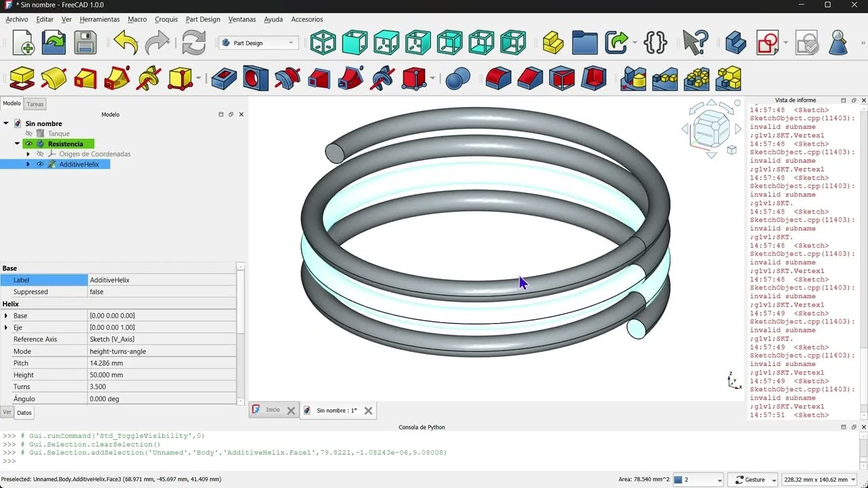Open the Part Design workbench dropdown
The height and width of the screenshot is (488, 868).
[x=258, y=43]
